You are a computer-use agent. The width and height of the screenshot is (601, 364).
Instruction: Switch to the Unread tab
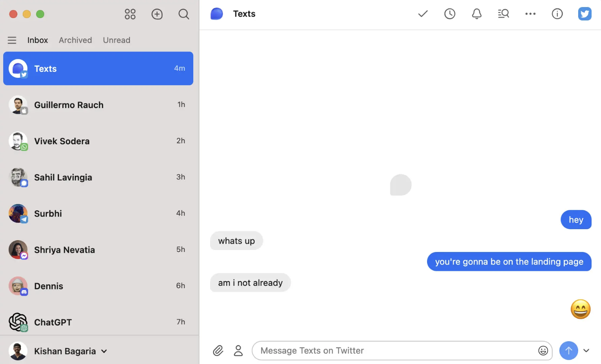[x=117, y=40]
